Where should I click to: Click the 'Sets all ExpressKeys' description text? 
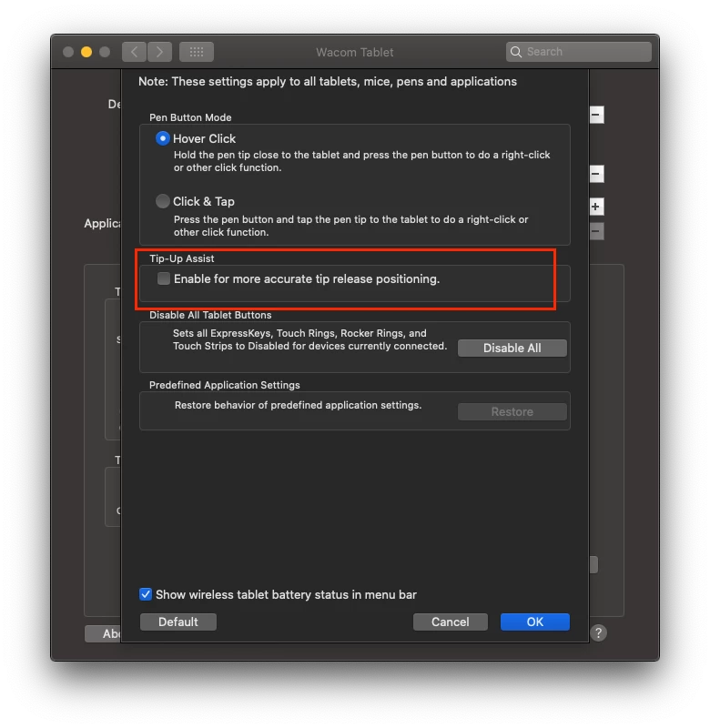coord(309,339)
